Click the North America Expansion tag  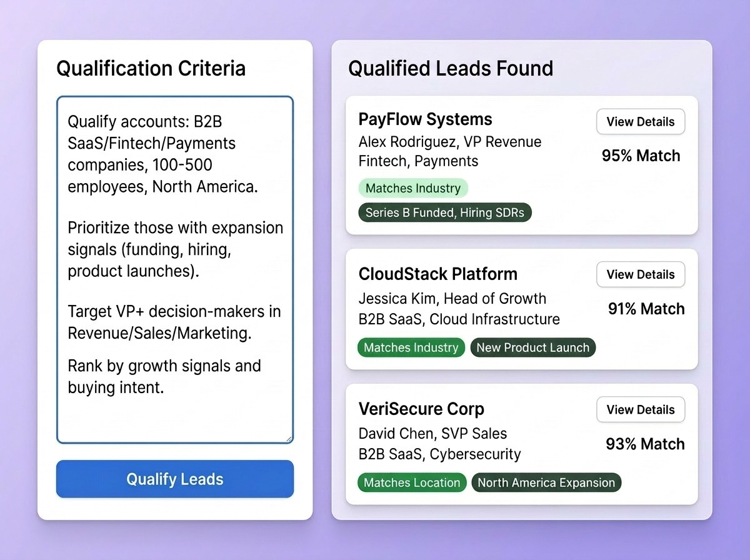(546, 482)
